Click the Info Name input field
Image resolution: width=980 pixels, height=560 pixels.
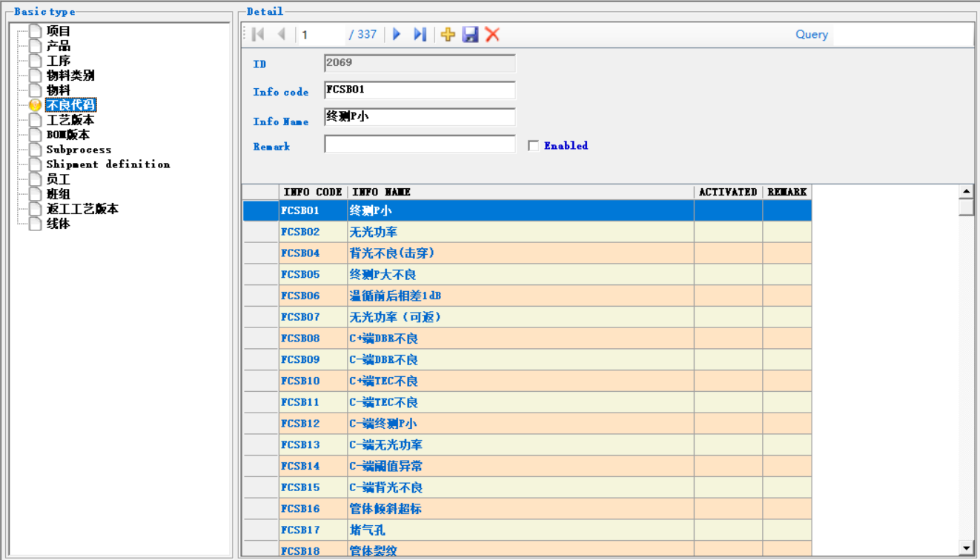point(420,117)
